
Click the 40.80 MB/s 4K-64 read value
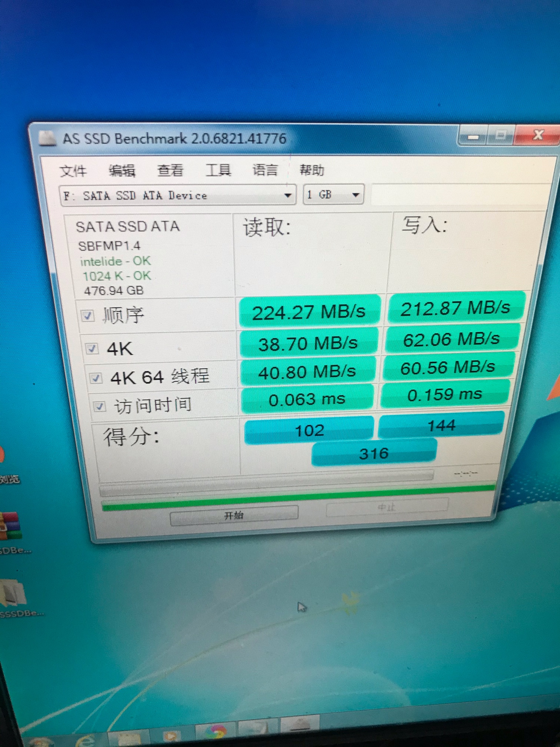pyautogui.click(x=307, y=372)
